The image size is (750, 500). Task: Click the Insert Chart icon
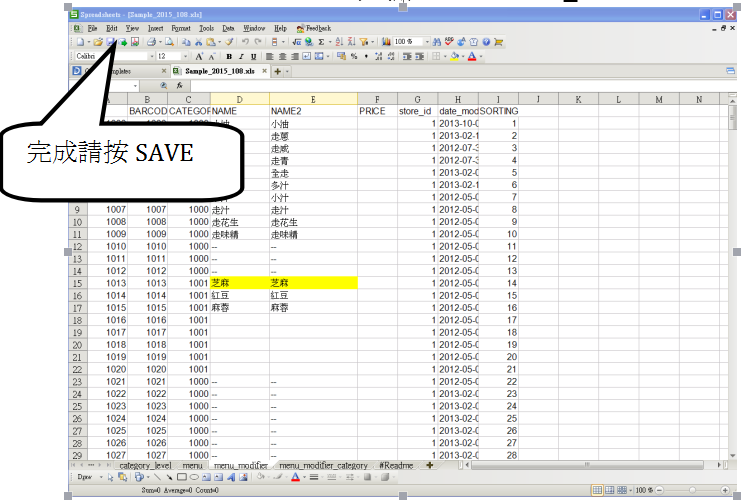coord(386,42)
